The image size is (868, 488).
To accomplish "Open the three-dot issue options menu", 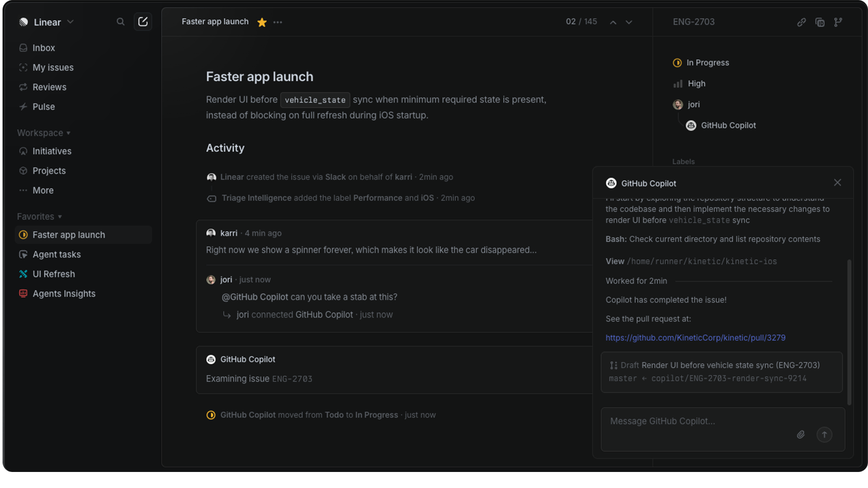I will 278,22.
